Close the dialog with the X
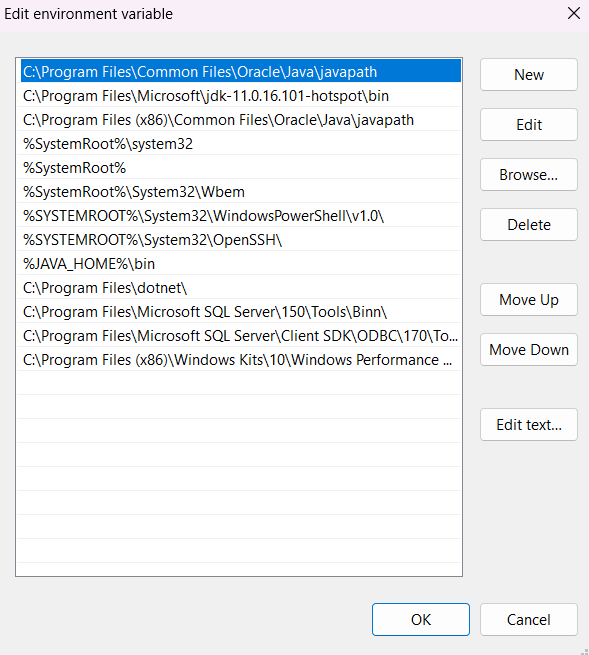The width and height of the screenshot is (589, 655). point(574,13)
